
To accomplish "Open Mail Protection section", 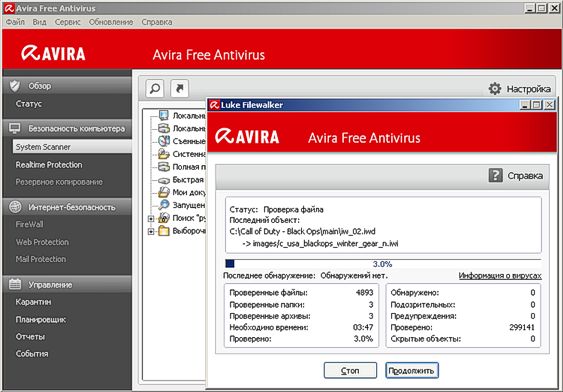I will (41, 259).
